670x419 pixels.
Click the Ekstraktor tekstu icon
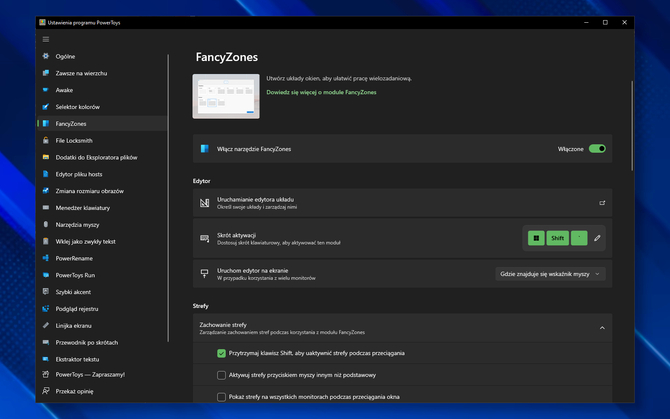pos(46,359)
